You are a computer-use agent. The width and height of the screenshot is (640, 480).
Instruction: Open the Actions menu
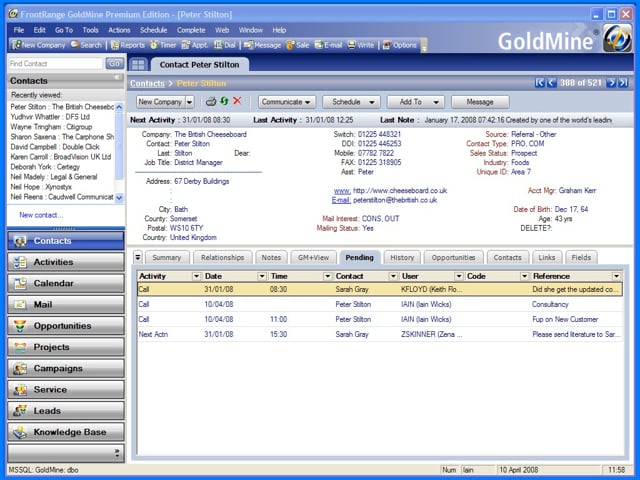point(119,30)
